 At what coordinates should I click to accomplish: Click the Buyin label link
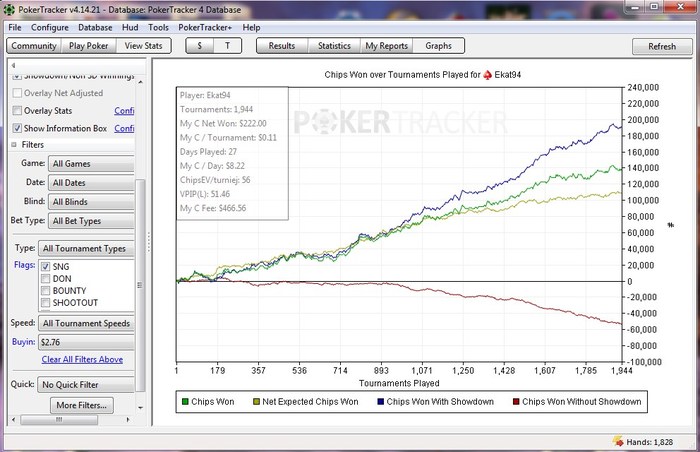click(x=23, y=342)
